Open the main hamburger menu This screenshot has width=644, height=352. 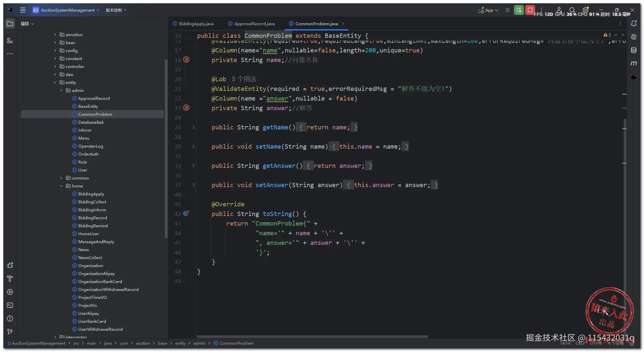[x=23, y=10]
